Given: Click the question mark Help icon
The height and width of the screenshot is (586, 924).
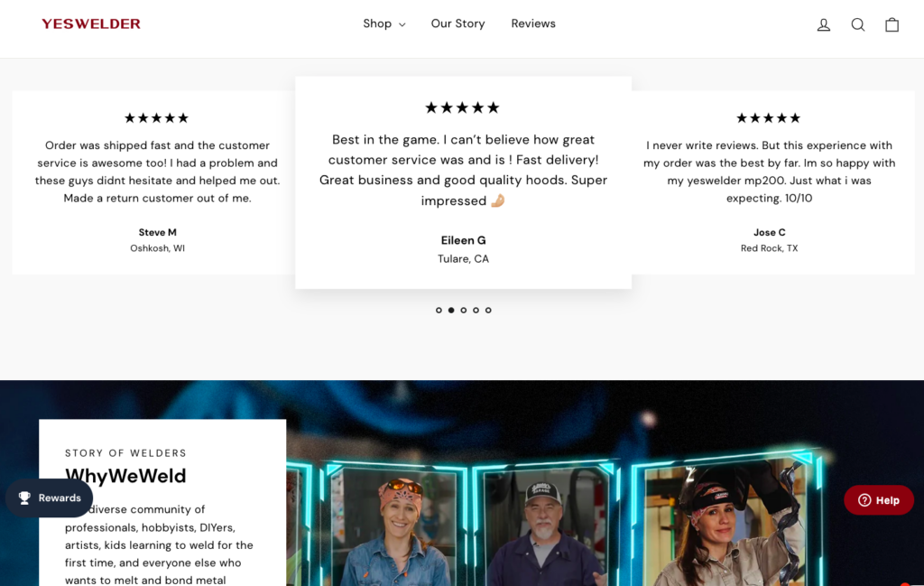Looking at the screenshot, I should point(864,500).
